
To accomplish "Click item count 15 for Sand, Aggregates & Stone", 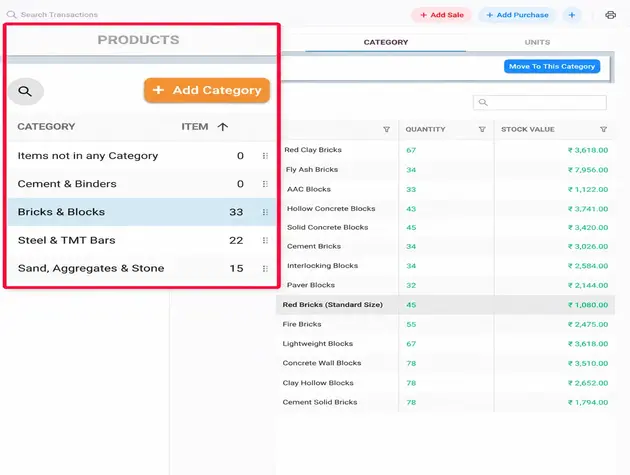I will [x=237, y=268].
